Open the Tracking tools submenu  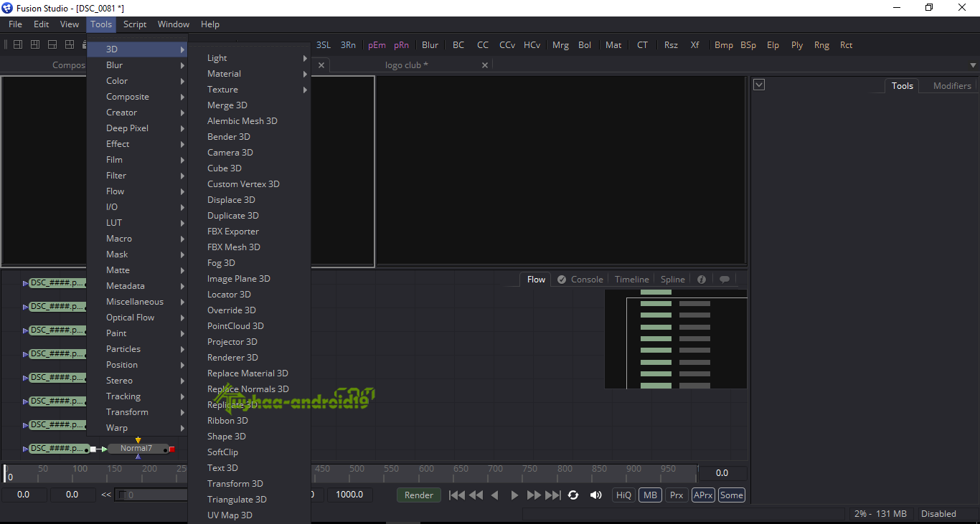click(x=137, y=396)
